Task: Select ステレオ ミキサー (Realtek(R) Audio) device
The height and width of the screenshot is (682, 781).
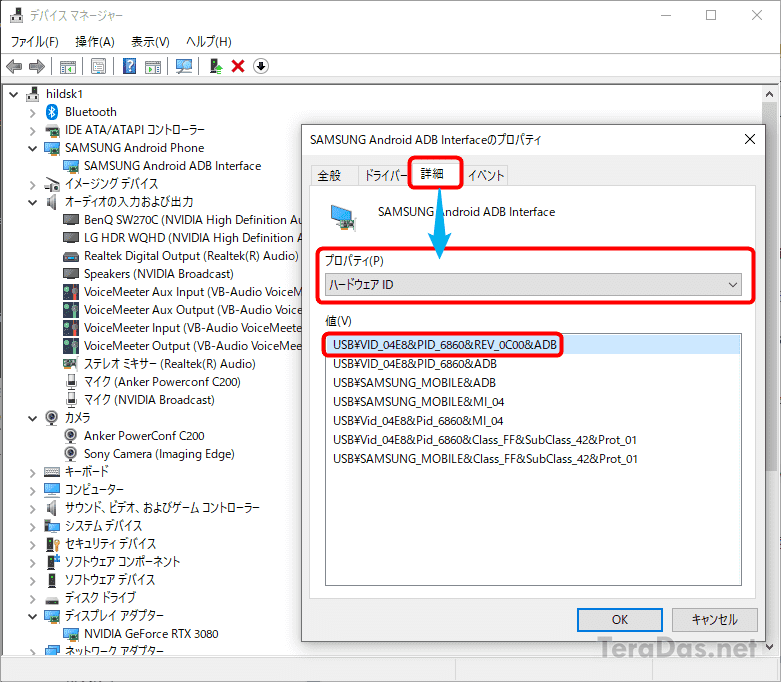Action: [x=169, y=364]
